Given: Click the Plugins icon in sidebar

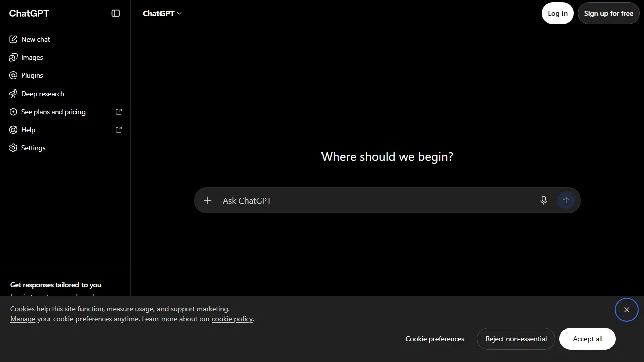Looking at the screenshot, I should (13, 75).
